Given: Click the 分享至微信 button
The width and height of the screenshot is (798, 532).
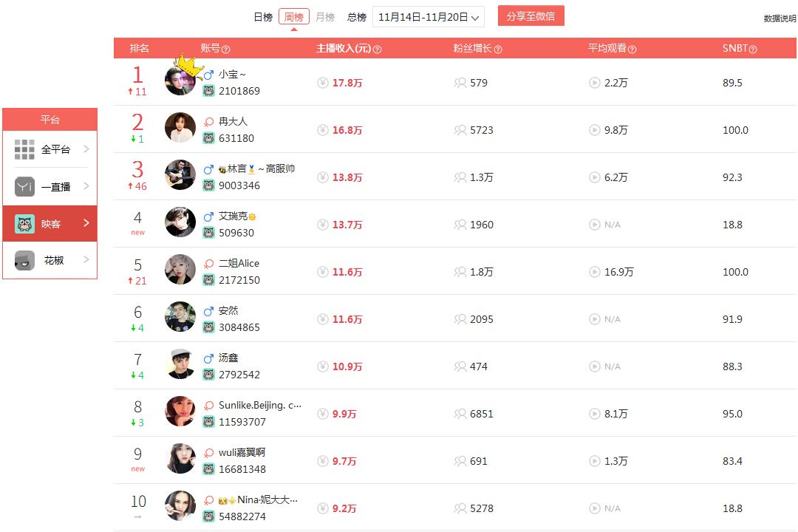Looking at the screenshot, I should tap(531, 16).
